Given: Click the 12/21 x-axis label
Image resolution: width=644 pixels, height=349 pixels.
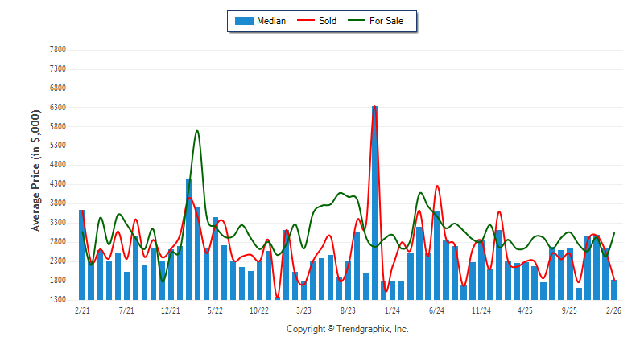Looking at the screenshot, I should (171, 310).
